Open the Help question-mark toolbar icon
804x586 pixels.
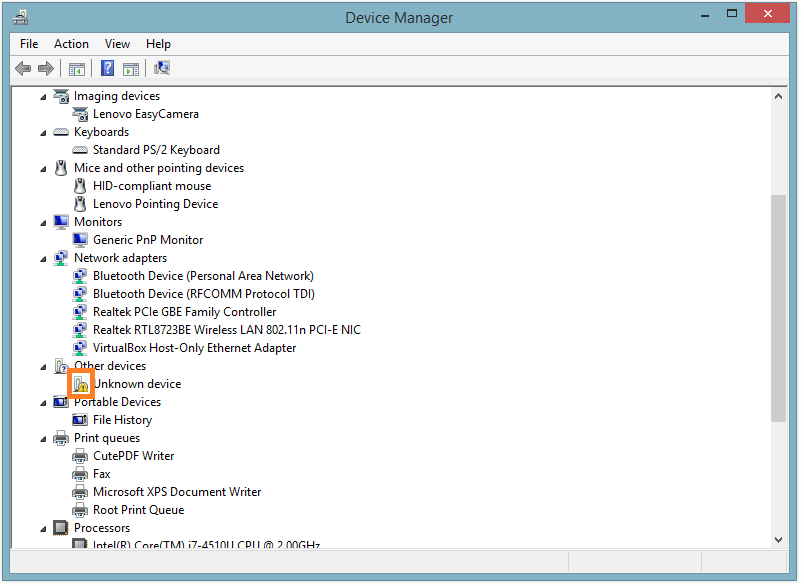tap(107, 68)
